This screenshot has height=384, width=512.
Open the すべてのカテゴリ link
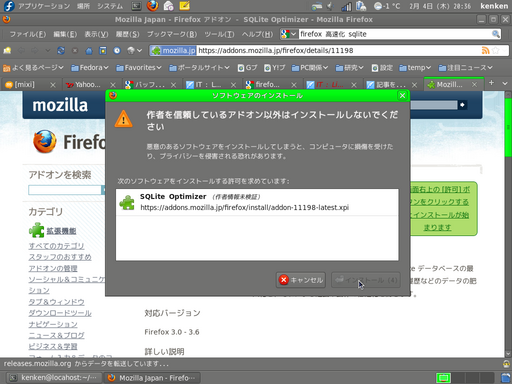pyautogui.click(x=56, y=246)
